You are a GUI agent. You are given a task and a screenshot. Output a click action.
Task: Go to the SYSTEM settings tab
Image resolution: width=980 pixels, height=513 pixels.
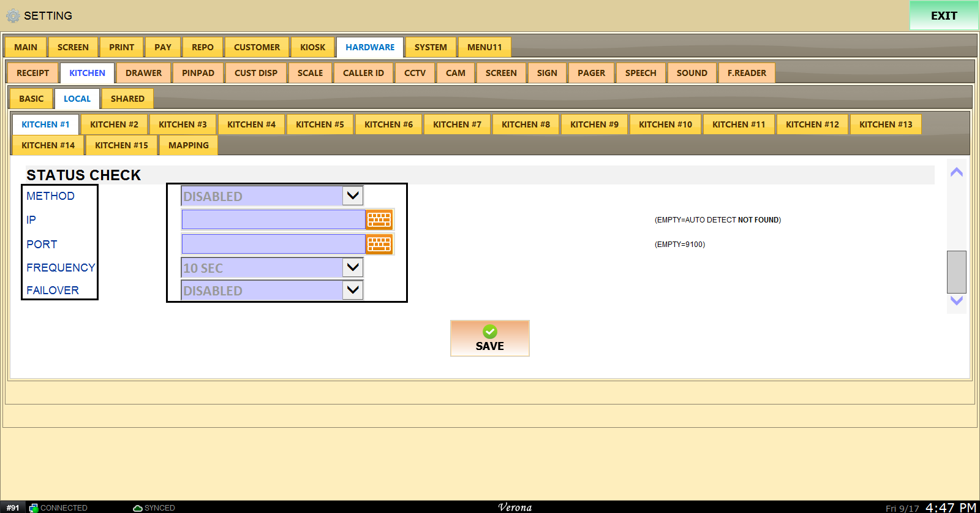pos(431,47)
